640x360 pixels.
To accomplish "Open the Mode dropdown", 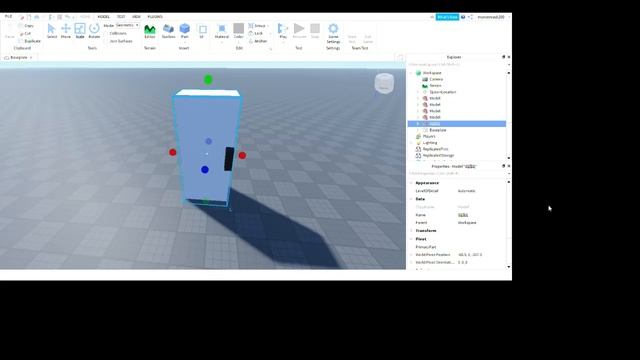I will pos(127,25).
